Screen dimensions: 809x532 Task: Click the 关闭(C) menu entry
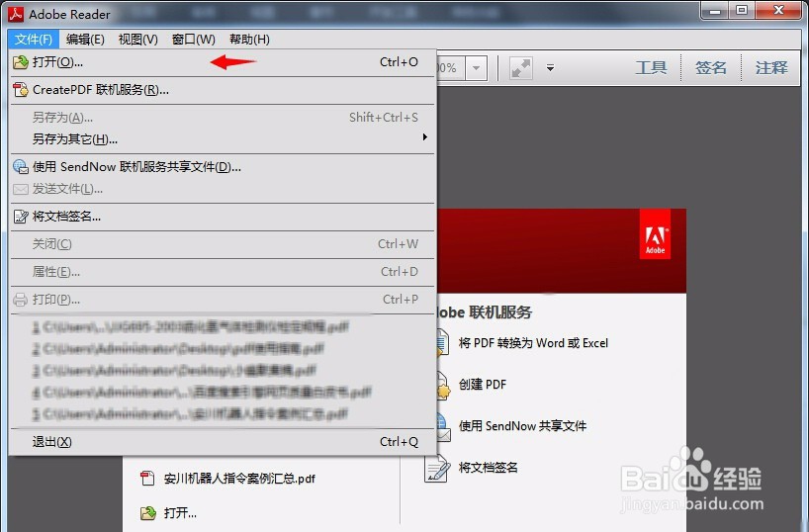223,244
